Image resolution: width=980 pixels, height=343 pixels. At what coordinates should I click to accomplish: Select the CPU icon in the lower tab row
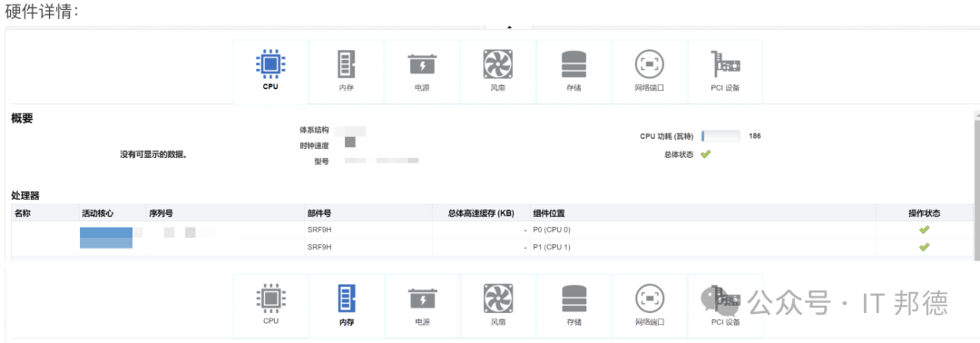270,298
